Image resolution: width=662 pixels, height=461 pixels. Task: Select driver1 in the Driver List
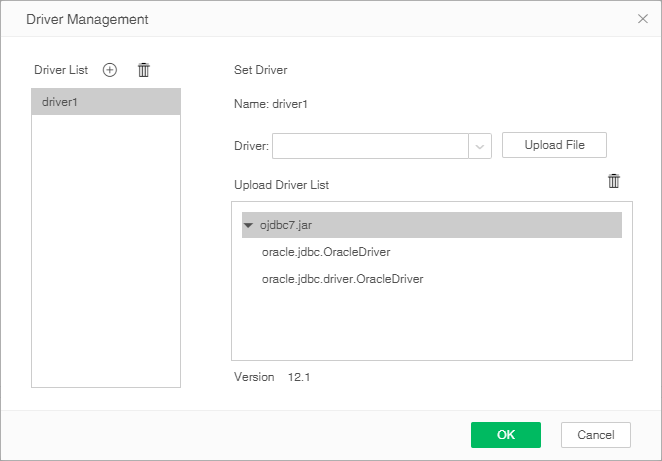pos(106,102)
